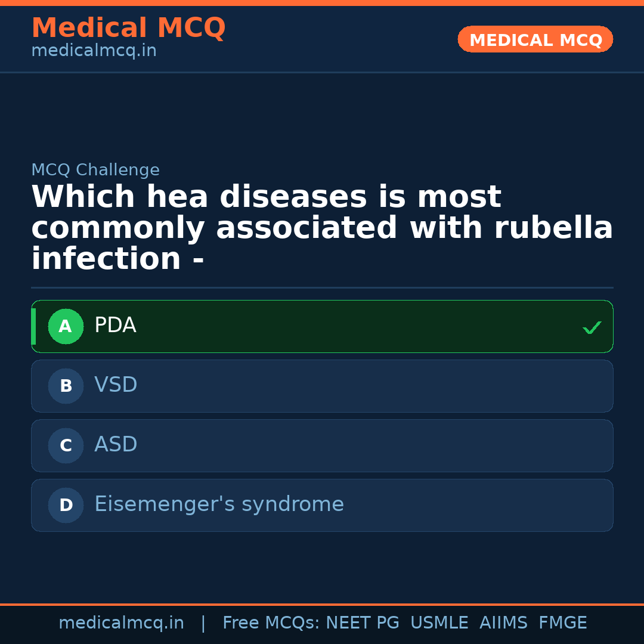
Task: Click the rubella question heading text
Action: click(x=322, y=228)
